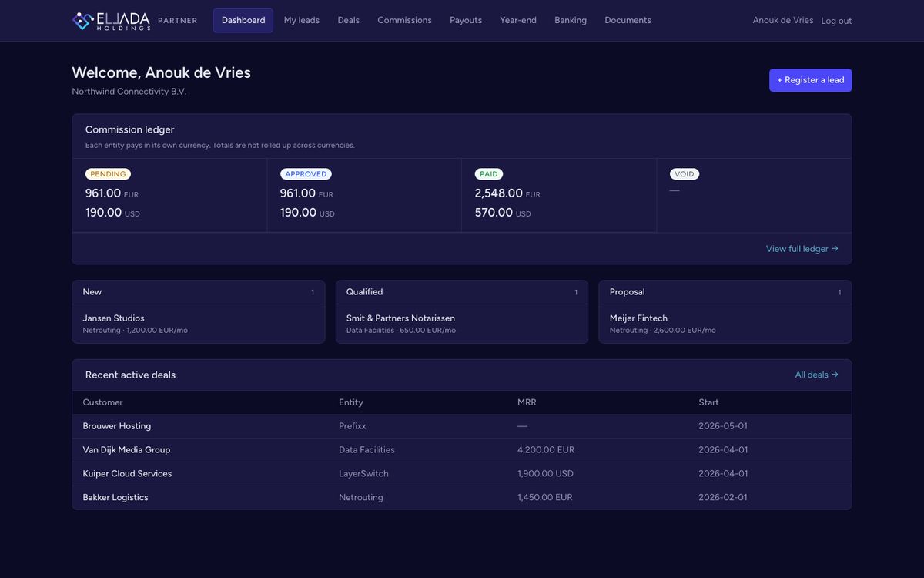Select the PAID status badge

[488, 174]
